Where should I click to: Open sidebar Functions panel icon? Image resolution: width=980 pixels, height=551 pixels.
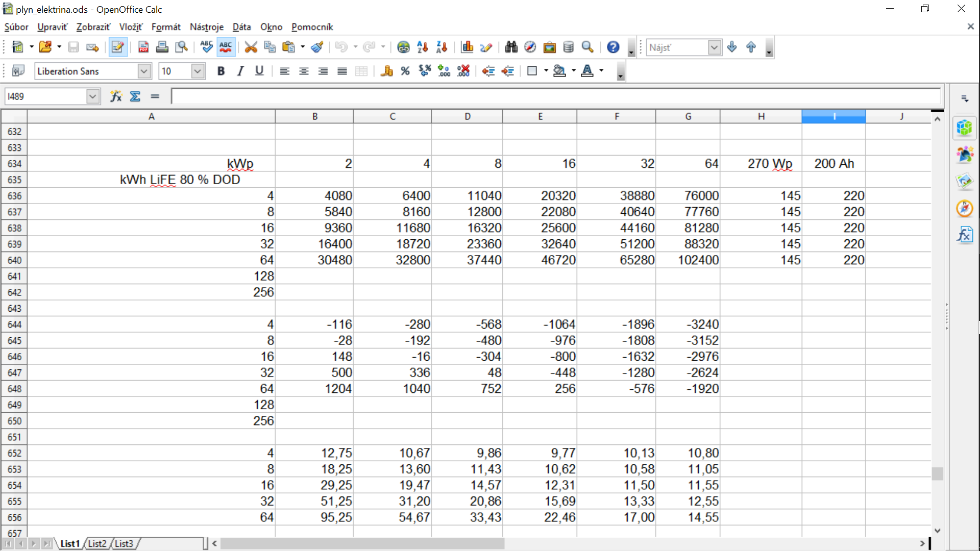click(x=965, y=235)
